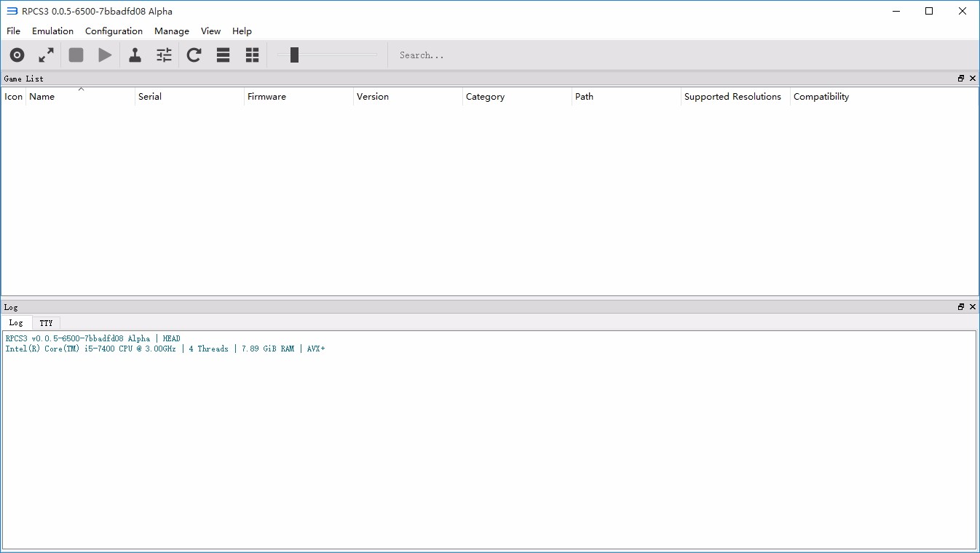Image resolution: width=980 pixels, height=553 pixels.
Task: Switch to the TTY tab
Action: coord(46,323)
